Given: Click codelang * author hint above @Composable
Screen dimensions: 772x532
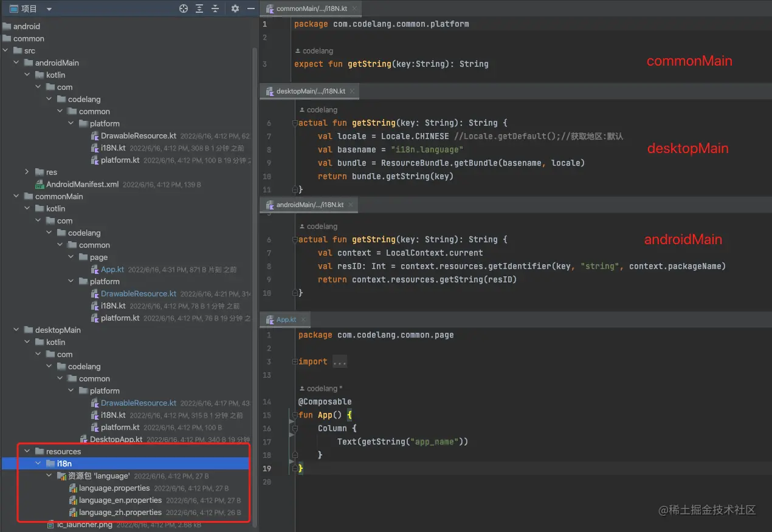Looking at the screenshot, I should [x=320, y=389].
